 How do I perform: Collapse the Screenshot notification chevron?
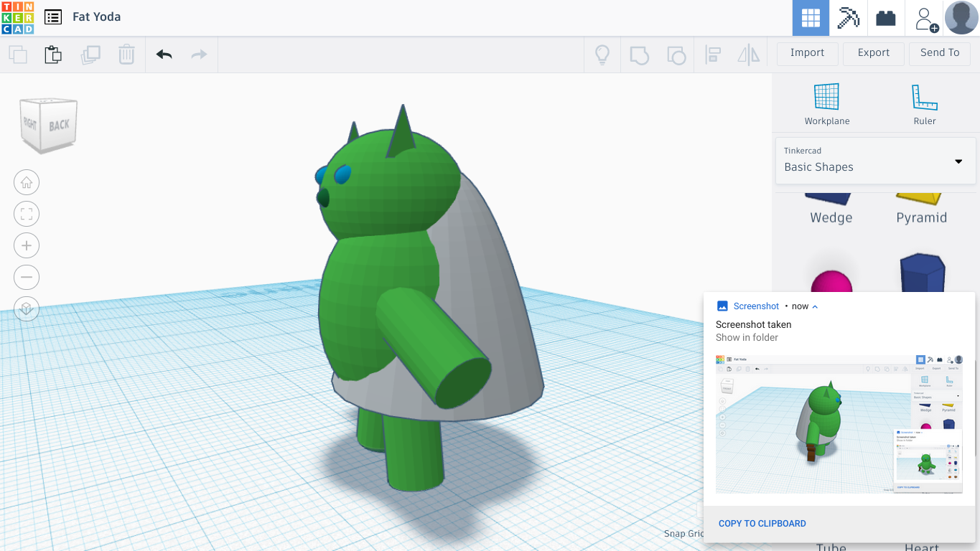click(x=815, y=306)
